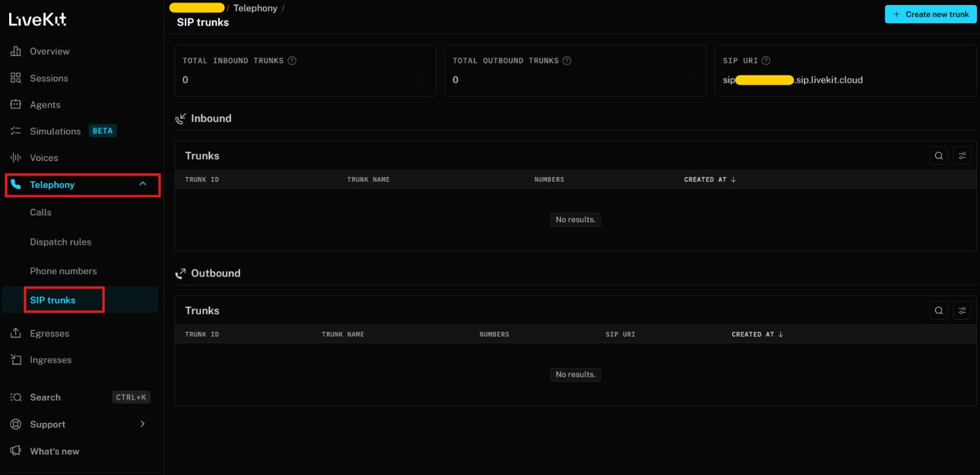Click the BETA badge next to Simulations
The image size is (980, 475).
tap(102, 131)
